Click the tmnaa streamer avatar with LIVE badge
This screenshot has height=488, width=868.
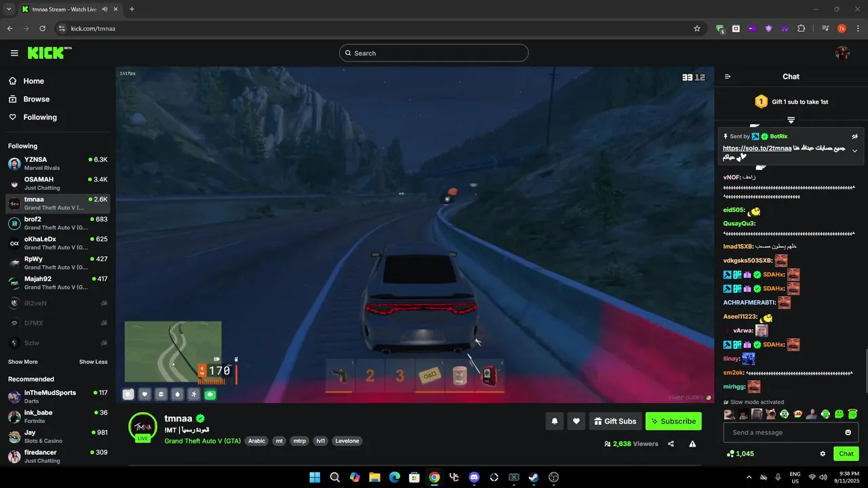point(143,427)
